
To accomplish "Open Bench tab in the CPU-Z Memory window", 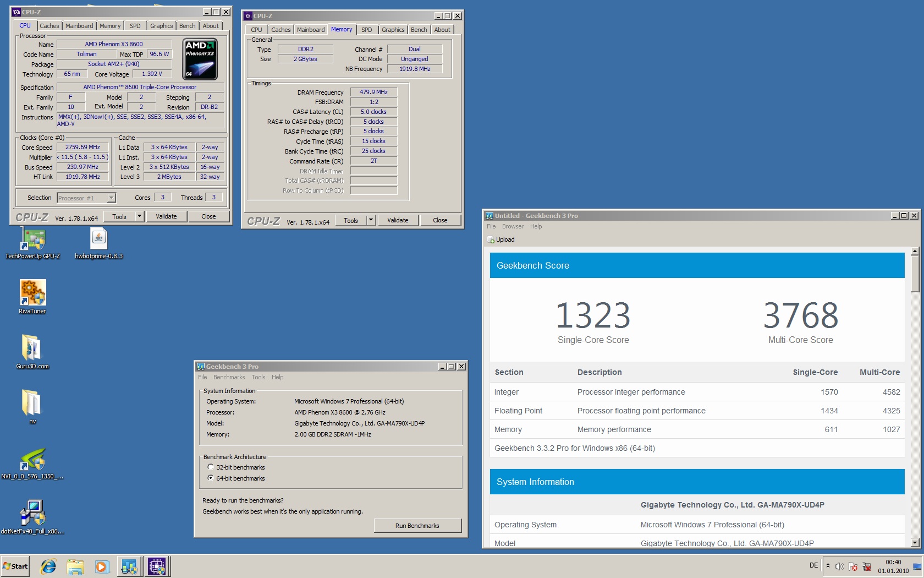I will [x=419, y=30].
